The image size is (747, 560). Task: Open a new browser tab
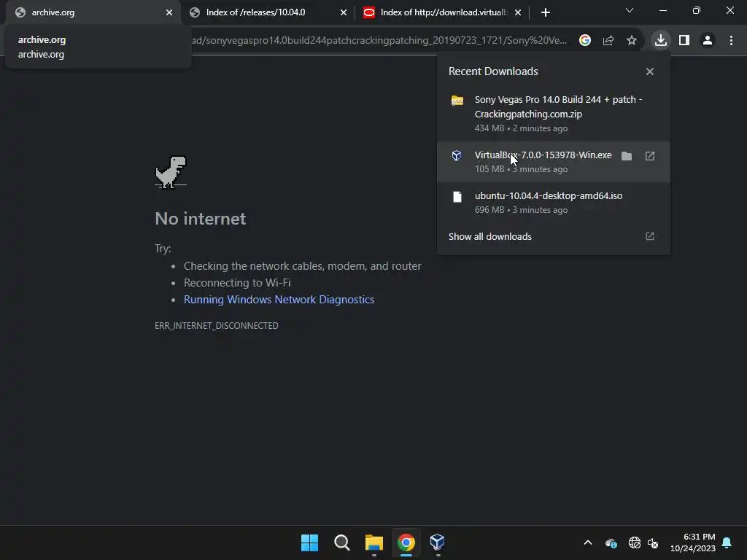tap(546, 12)
